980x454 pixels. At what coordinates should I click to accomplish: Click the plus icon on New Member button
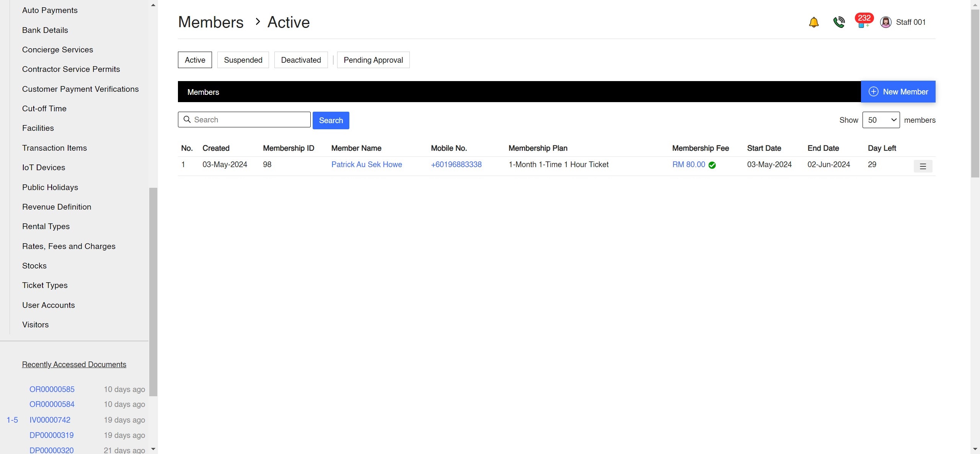coord(874,91)
